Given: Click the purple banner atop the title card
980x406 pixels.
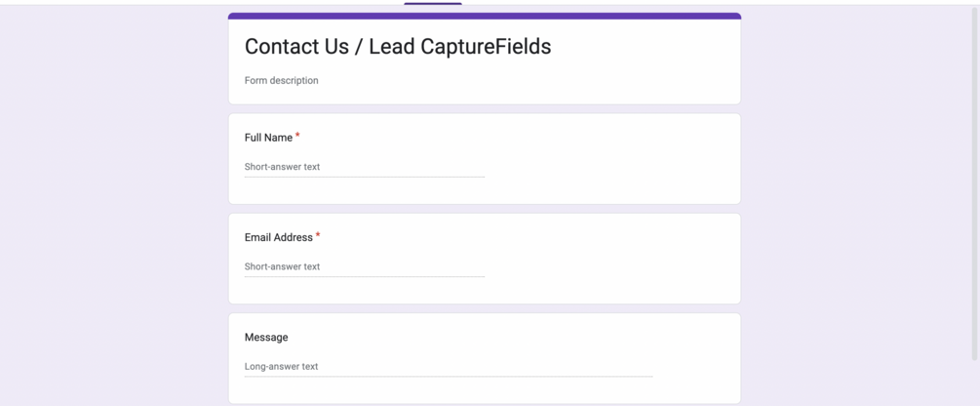Looking at the screenshot, I should [x=485, y=17].
